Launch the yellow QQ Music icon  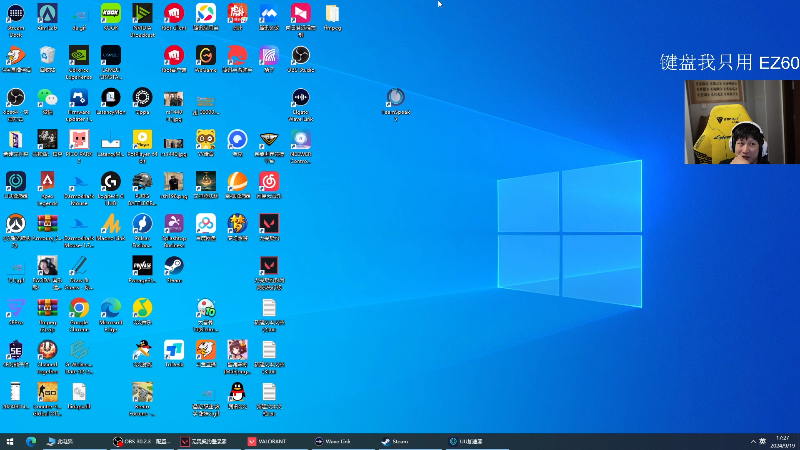point(142,312)
